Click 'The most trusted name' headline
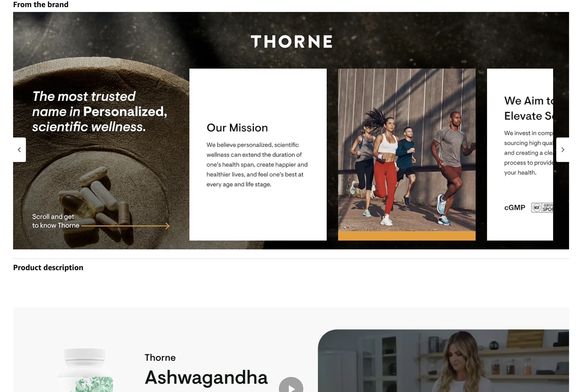 [x=100, y=112]
